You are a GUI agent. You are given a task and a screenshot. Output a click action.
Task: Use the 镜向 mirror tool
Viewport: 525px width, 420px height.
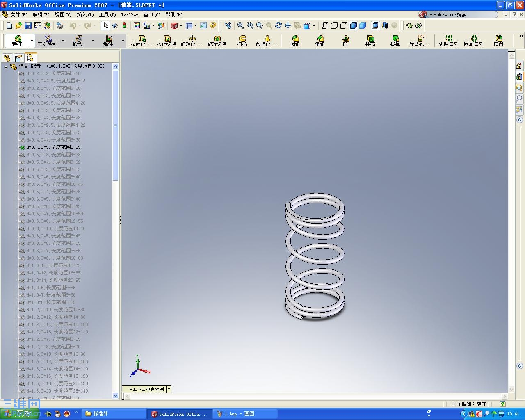[498, 41]
